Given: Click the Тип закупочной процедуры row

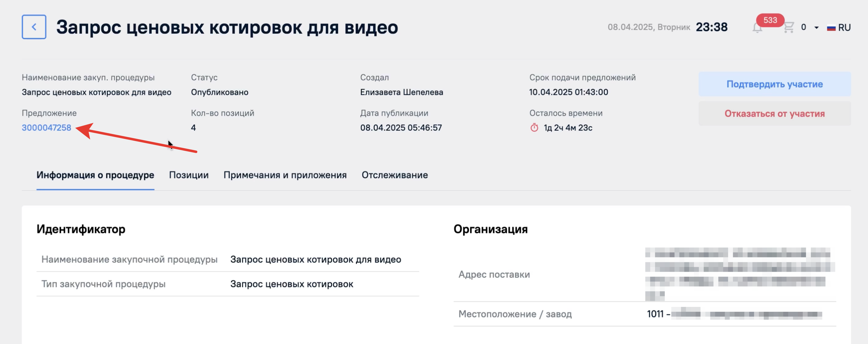Looking at the screenshot, I should 228,284.
